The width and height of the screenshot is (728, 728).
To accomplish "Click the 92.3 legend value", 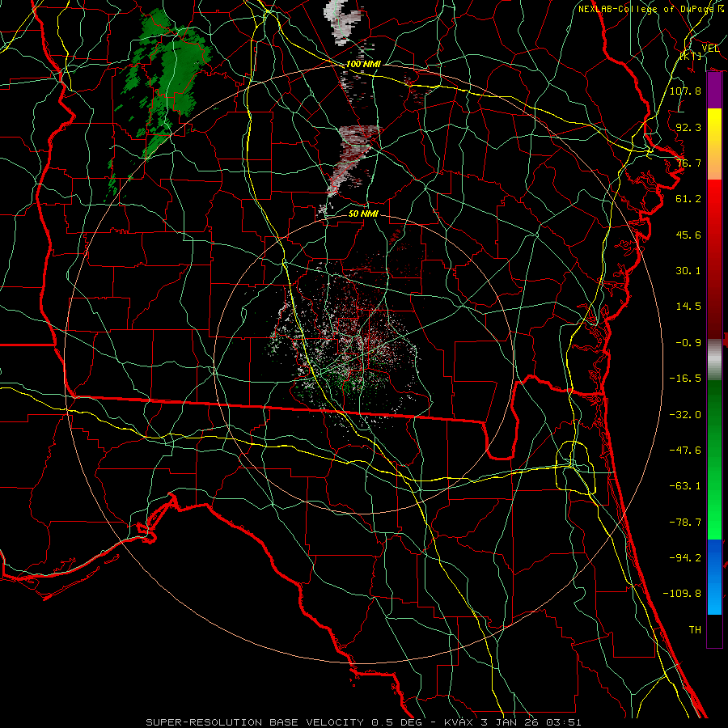I will pyautogui.click(x=688, y=127).
